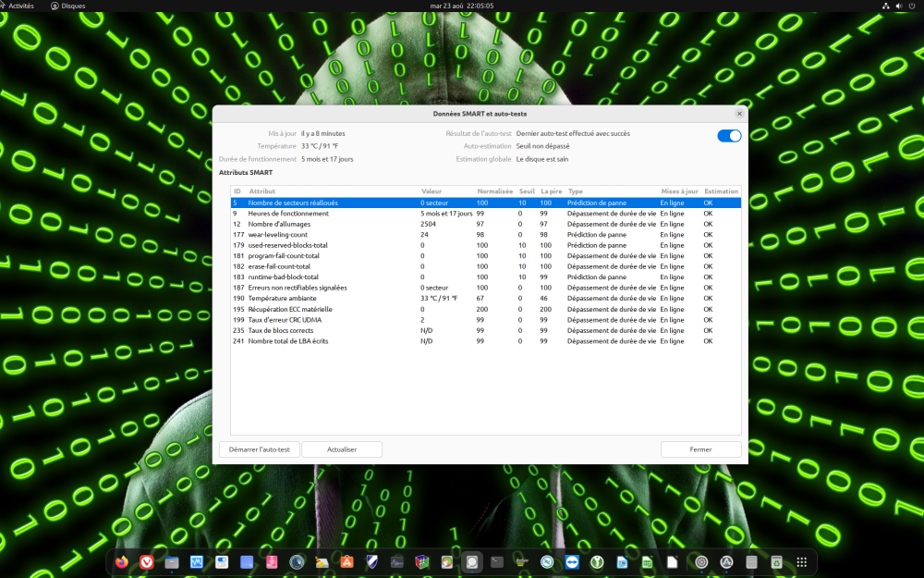Image resolution: width=924 pixels, height=578 pixels.
Task: Open the Trash icon in dock
Action: click(776, 561)
